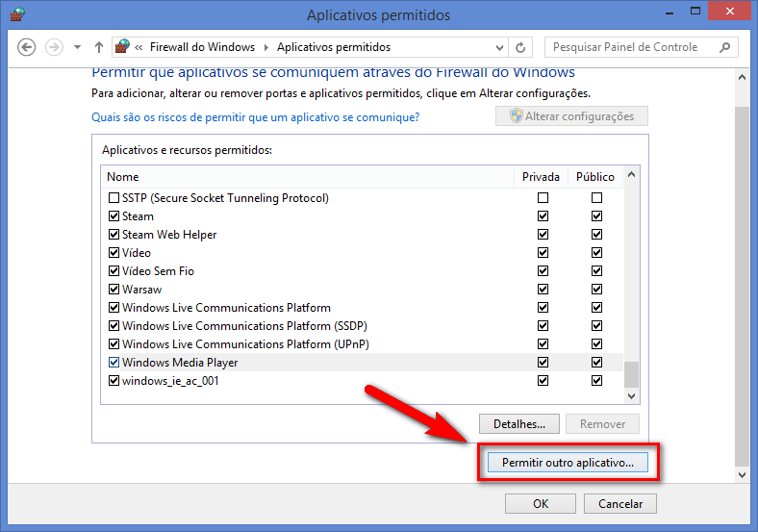758x532 pixels.
Task: Click Alterar configurações button
Action: (x=571, y=116)
